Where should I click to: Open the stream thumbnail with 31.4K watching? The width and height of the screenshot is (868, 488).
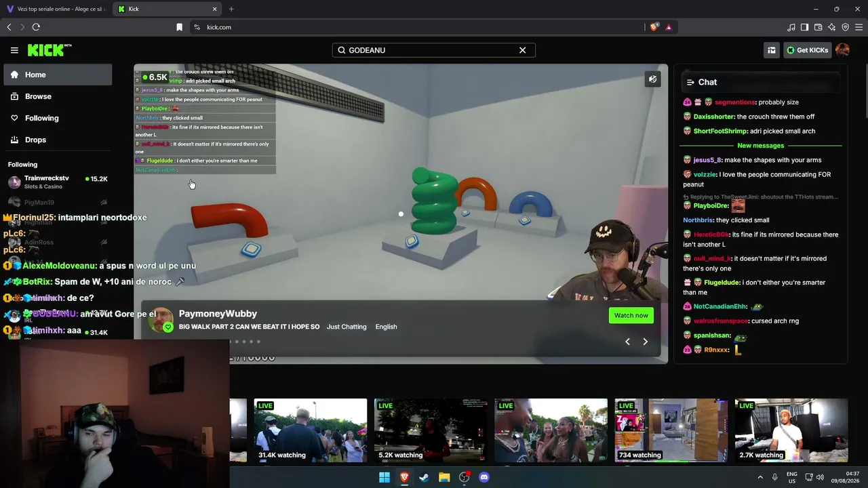pos(311,430)
